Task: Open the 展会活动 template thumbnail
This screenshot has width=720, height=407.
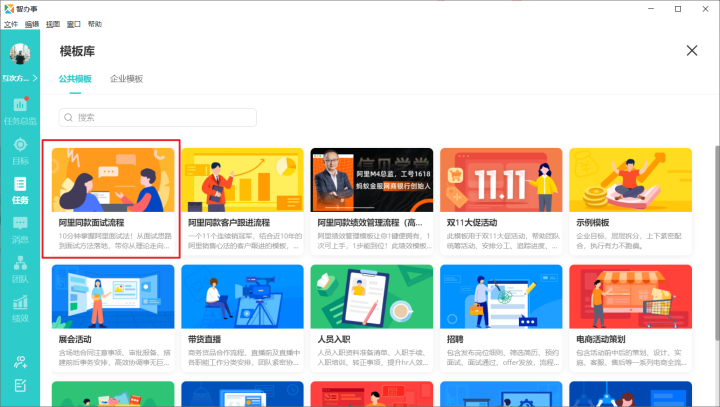Action: 113,296
